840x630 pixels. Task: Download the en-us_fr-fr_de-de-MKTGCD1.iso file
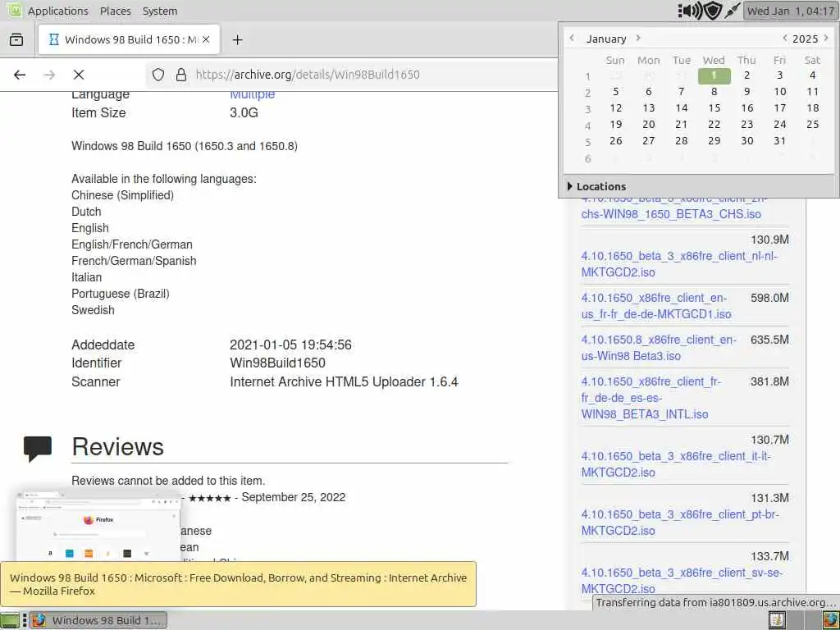click(x=655, y=306)
